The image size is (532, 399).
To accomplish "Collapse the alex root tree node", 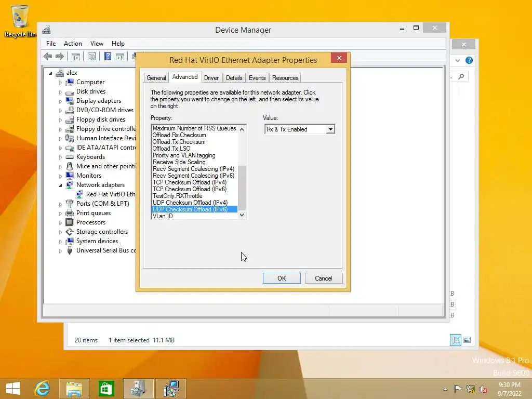I will (x=50, y=73).
